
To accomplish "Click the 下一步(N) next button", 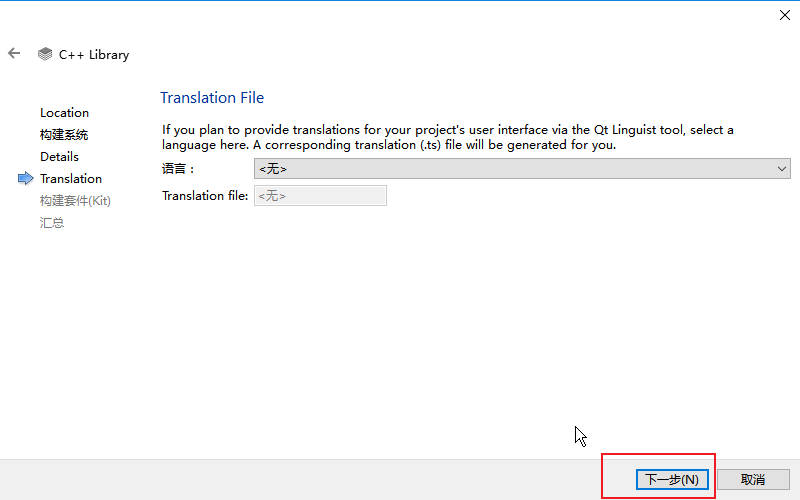I will [x=672, y=480].
